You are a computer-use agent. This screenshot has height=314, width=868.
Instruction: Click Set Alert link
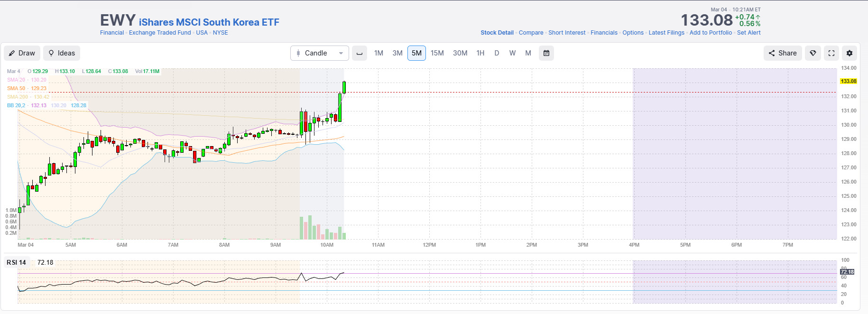click(x=748, y=33)
